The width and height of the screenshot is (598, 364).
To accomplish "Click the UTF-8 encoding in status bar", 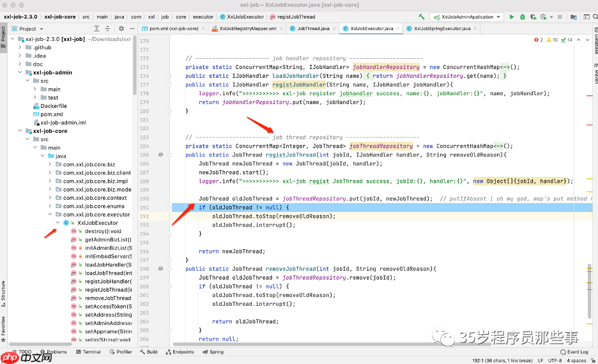I will coord(554,360).
